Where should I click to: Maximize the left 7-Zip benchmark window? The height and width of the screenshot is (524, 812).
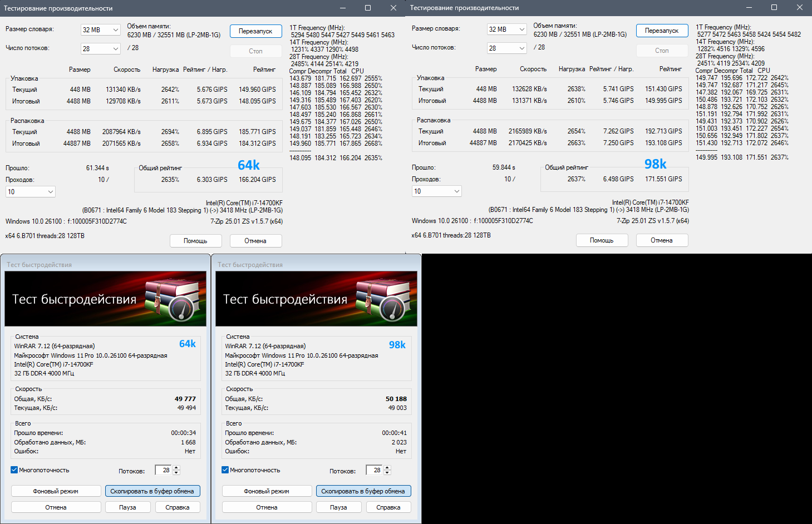[368, 8]
